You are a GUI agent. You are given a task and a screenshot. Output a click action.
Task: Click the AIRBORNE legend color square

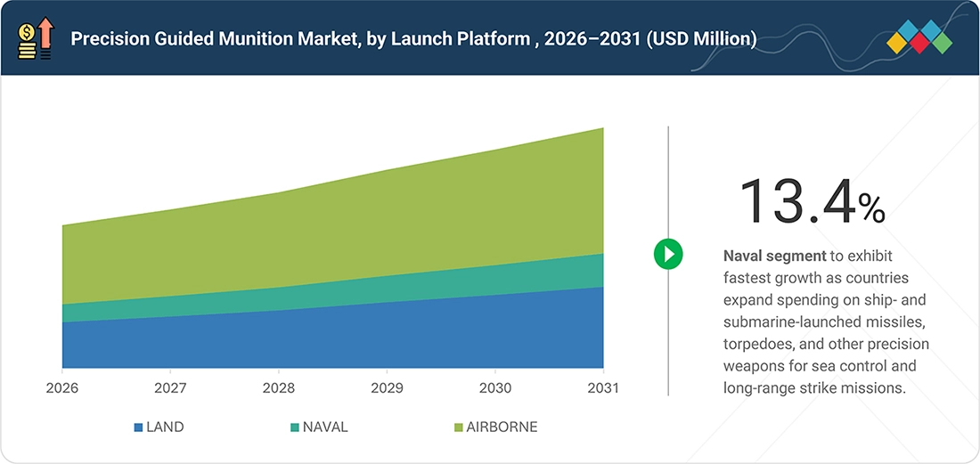click(x=459, y=427)
